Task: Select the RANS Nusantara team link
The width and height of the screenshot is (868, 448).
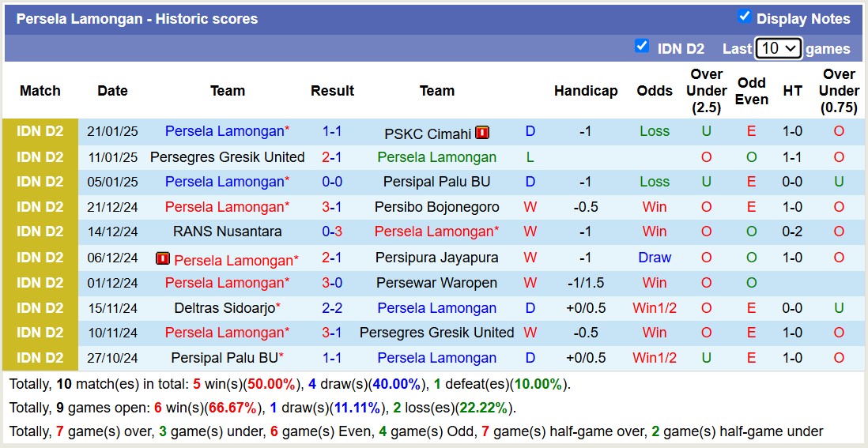Action: 227,232
